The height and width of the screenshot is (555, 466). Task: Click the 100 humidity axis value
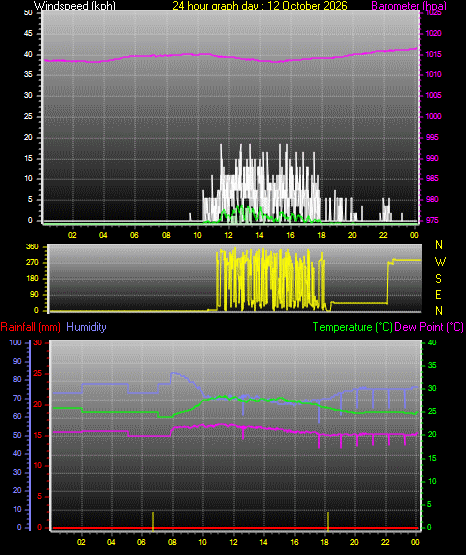[x=16, y=342]
